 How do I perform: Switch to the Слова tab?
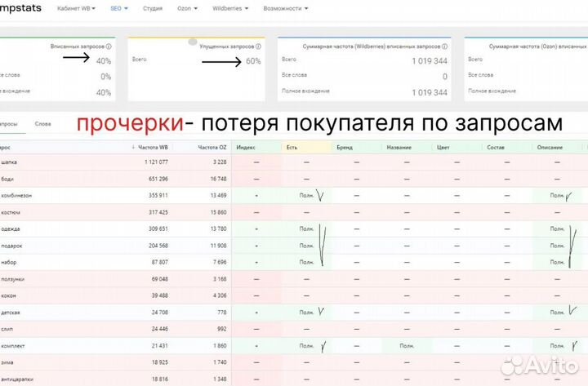[x=42, y=124]
